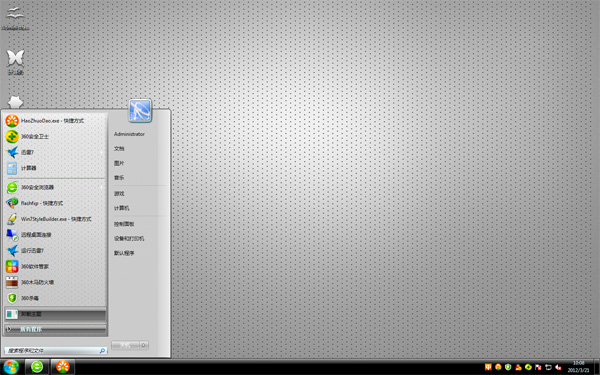Click the yellow-green 360 guard tray icon
This screenshot has width=600, height=375.
click(x=528, y=367)
